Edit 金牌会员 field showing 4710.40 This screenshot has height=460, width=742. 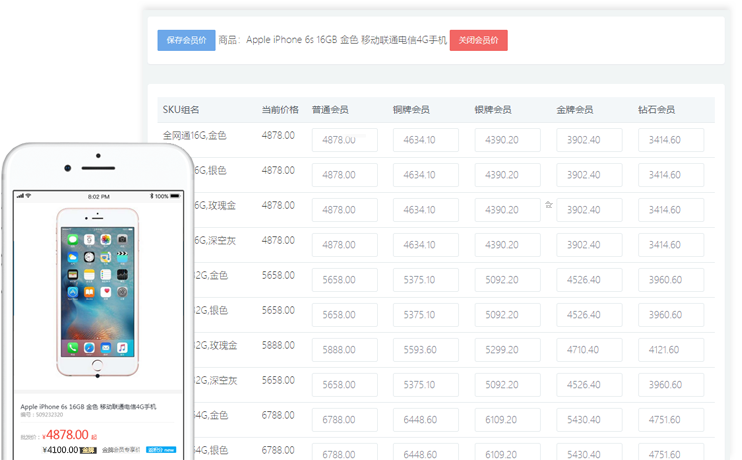pyautogui.click(x=589, y=350)
